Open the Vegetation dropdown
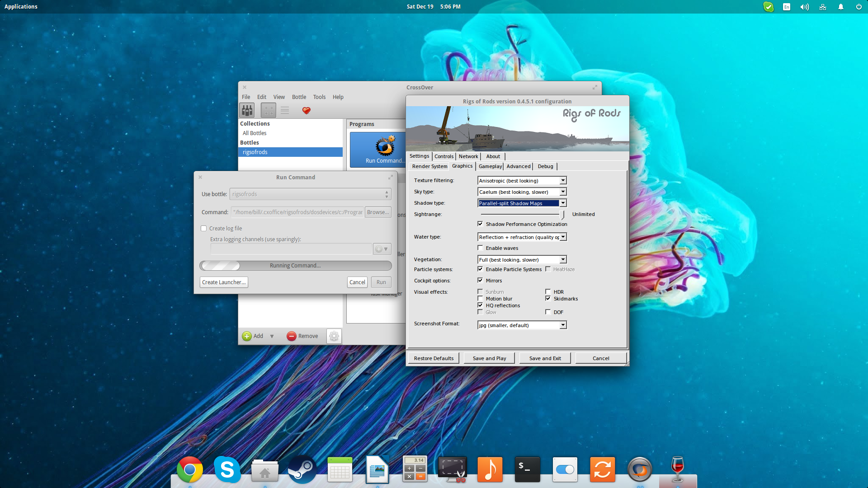Viewport: 868px width, 488px height. 522,259
